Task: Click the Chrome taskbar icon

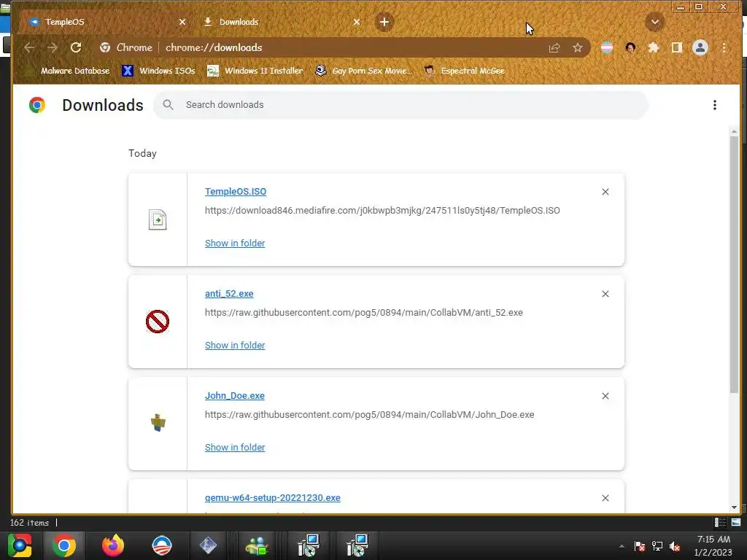Action: coord(64,545)
